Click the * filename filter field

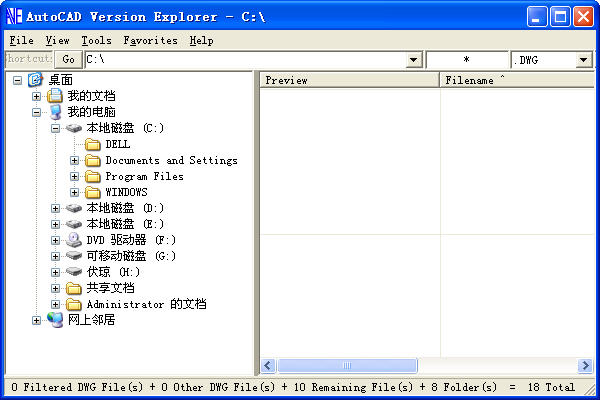[467, 60]
